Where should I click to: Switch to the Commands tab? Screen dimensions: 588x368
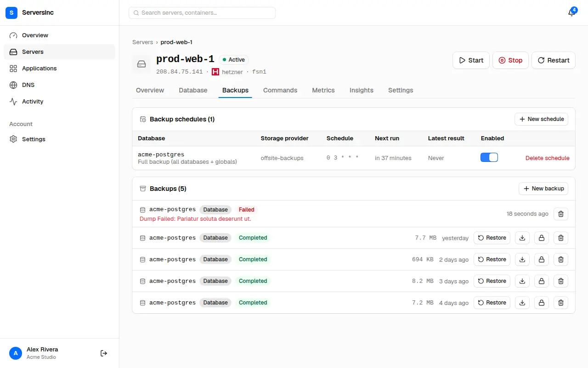click(x=280, y=90)
